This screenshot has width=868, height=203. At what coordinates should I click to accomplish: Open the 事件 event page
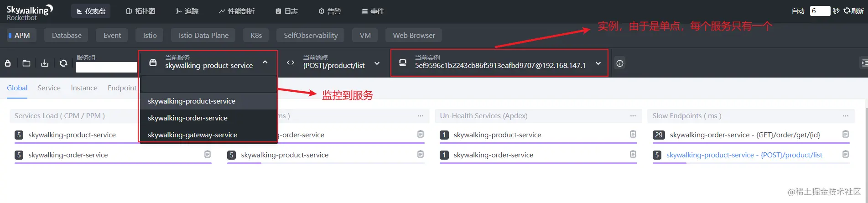pos(373,11)
